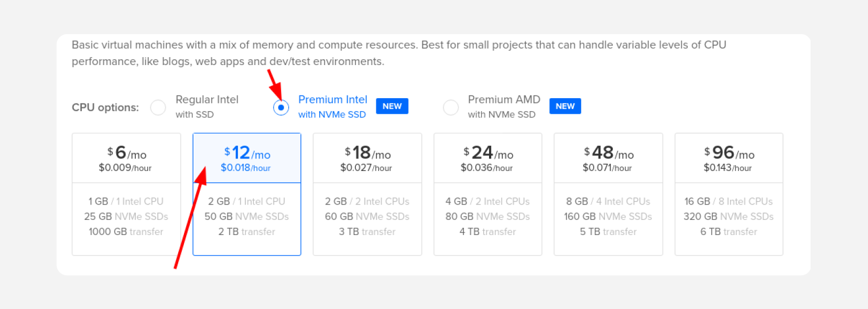This screenshot has height=309, width=868.
Task: Click the 1 GB / 1 Intel CPU specs
Action: pos(126,201)
